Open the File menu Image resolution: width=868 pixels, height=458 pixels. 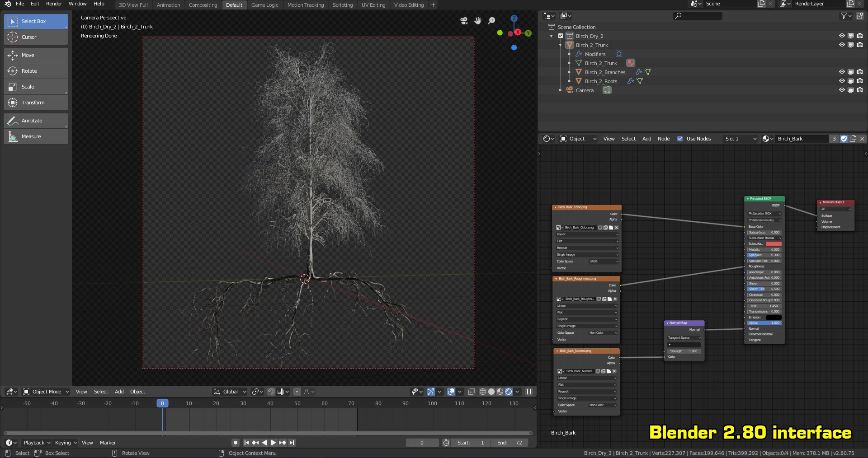coord(20,4)
